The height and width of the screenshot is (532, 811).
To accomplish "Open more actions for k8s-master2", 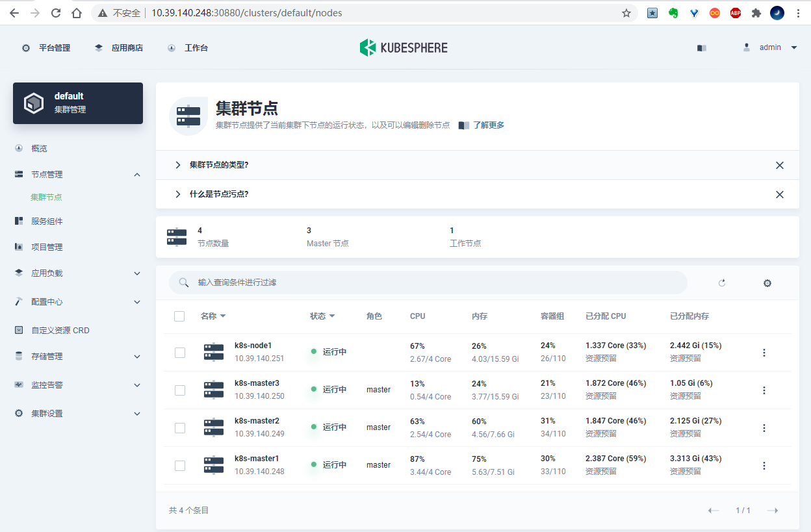I will tap(764, 428).
